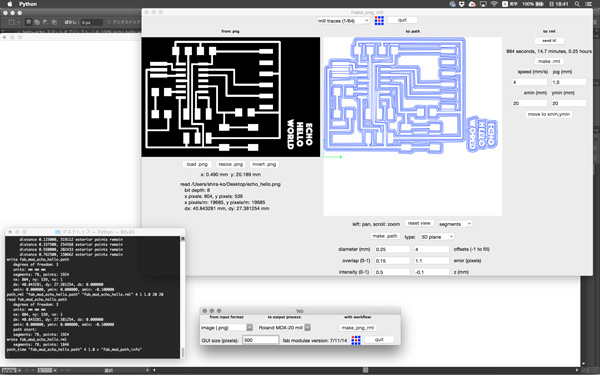Click the move to xmin,ymin button
Viewport: 600px width, 375px height.
[x=549, y=114]
